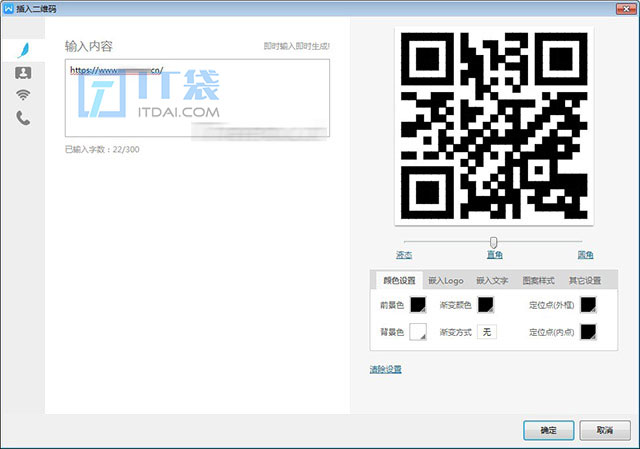
Task: Pick the 前景色 color swatch
Action: [418, 305]
